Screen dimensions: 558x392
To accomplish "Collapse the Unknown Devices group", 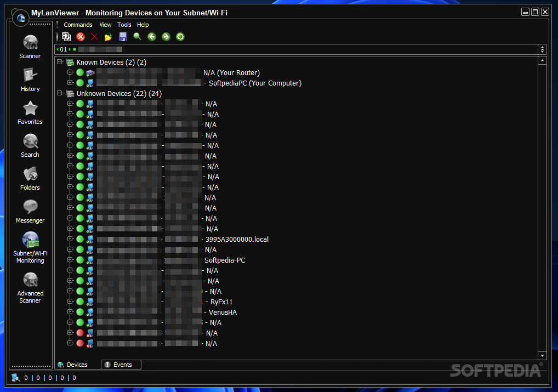I will 60,93.
